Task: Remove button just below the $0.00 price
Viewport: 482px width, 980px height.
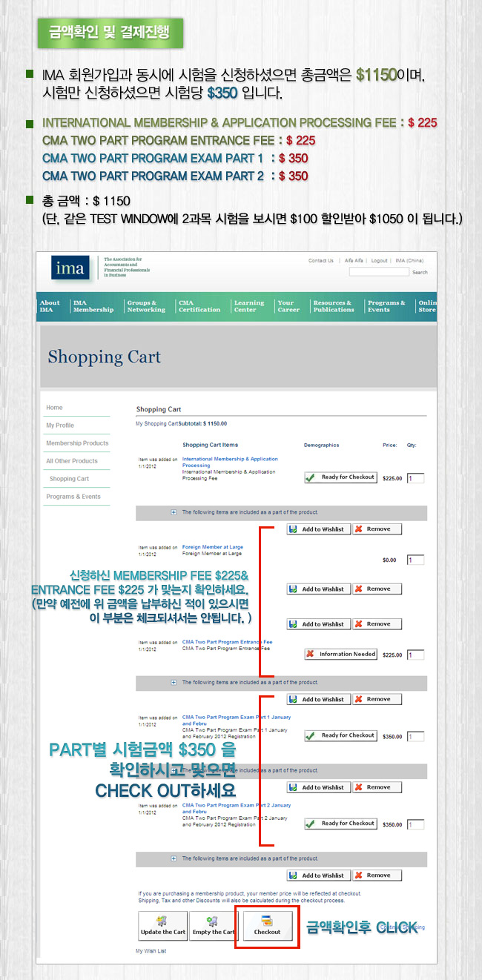Action: (x=377, y=589)
